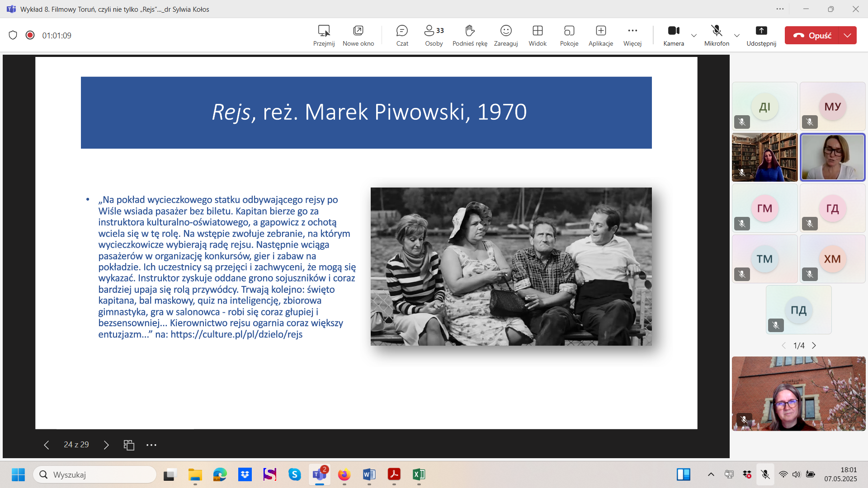Open Pokoje breakout rooms
The height and width of the screenshot is (488, 868).
(569, 35)
